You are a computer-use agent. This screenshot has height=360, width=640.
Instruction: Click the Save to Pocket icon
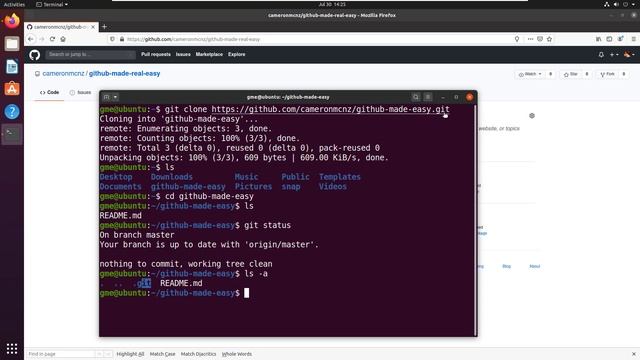tap(540, 39)
